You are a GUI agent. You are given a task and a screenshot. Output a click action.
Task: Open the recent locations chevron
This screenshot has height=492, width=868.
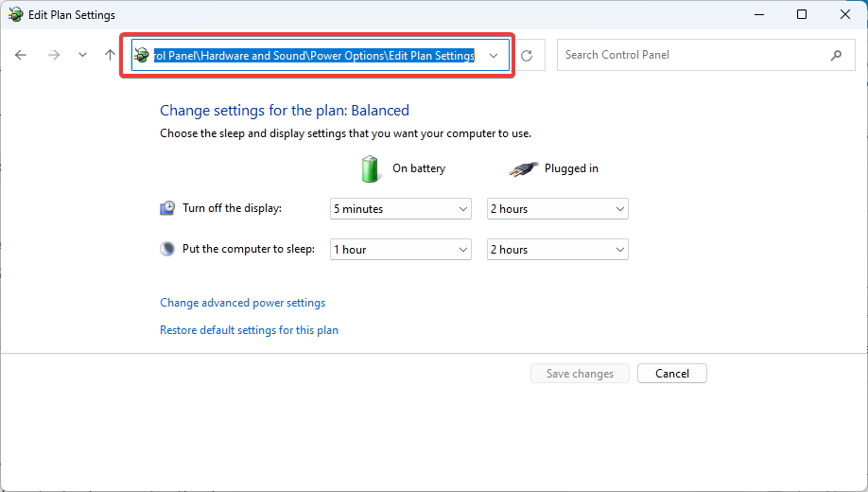coord(82,55)
